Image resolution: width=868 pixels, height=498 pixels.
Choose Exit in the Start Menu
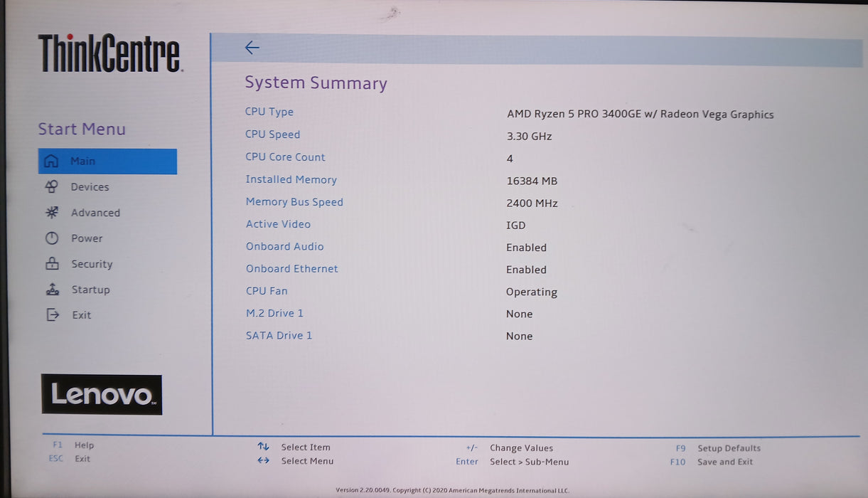click(82, 315)
